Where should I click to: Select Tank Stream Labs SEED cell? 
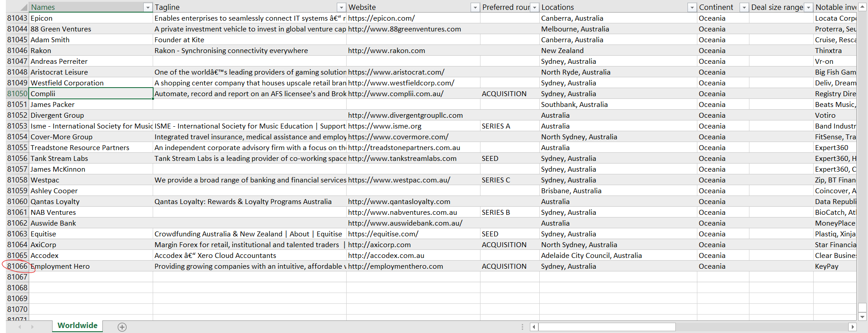(x=510, y=158)
